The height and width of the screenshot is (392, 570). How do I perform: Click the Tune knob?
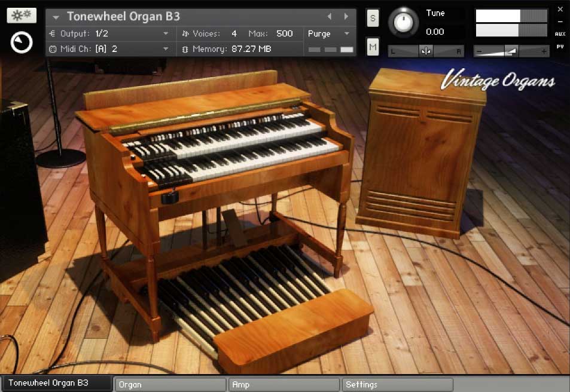[x=403, y=22]
